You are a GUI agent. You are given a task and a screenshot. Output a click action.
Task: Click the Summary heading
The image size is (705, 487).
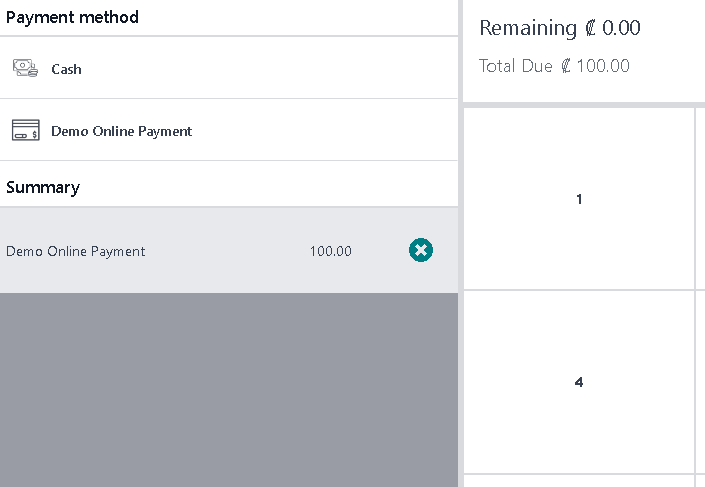coord(43,188)
